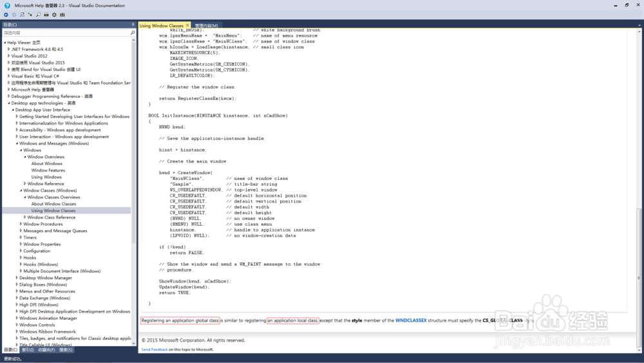Collapse the Window Overviews node
The image size is (644, 363).
click(x=24, y=157)
